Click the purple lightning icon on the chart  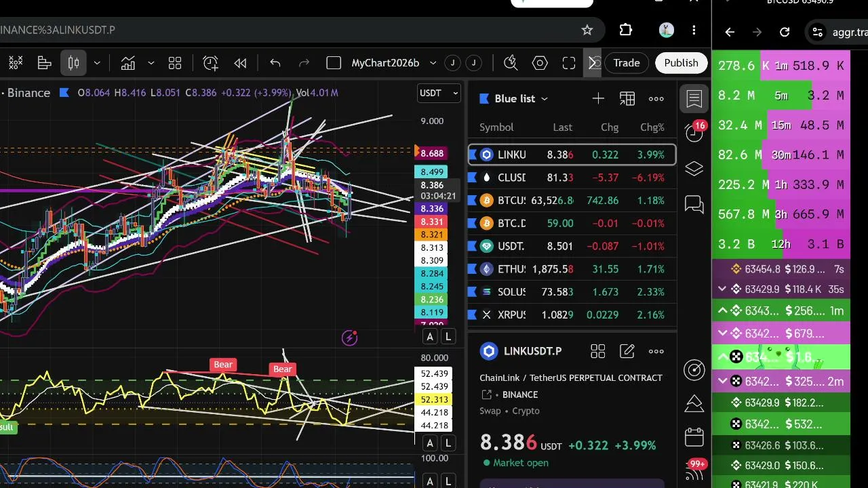350,338
